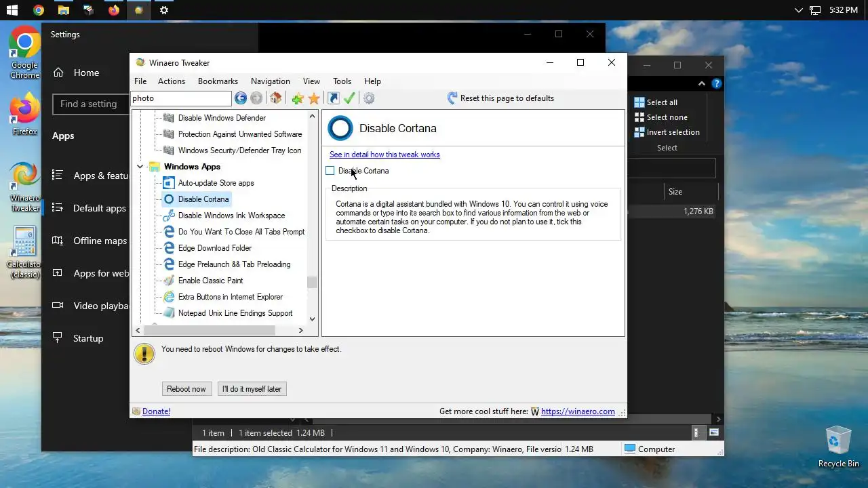Open the Donate! link
The width and height of the screenshot is (868, 488).
(156, 411)
